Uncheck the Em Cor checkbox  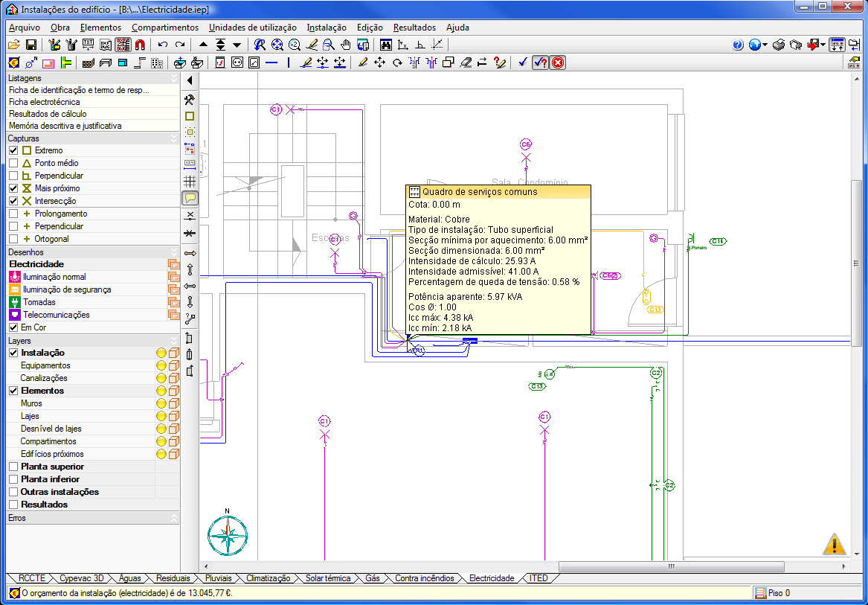coord(13,327)
